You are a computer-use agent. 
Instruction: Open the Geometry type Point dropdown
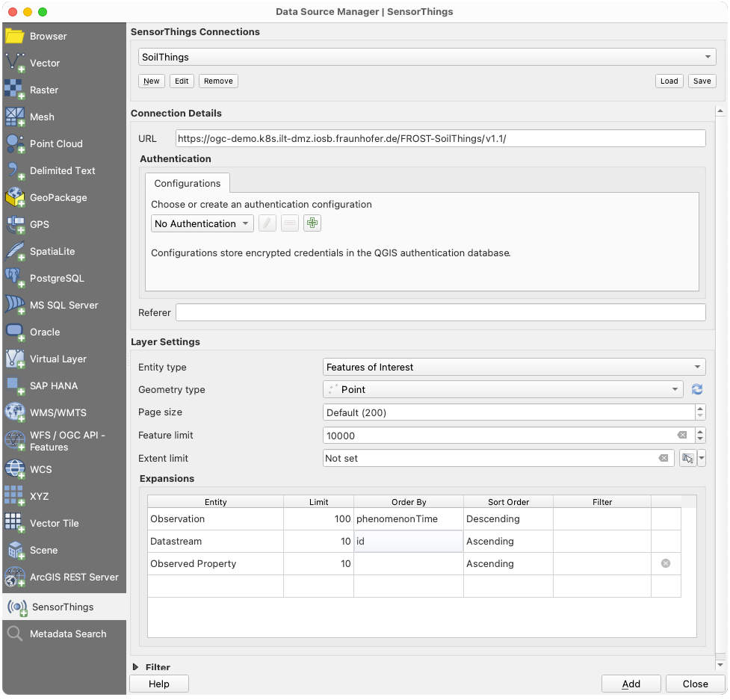pos(503,389)
